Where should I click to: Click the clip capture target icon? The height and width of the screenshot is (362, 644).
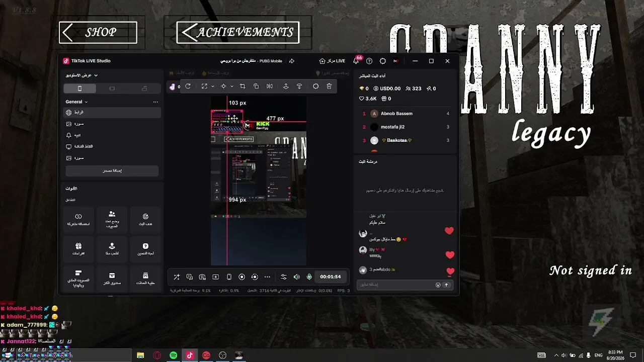(255, 277)
